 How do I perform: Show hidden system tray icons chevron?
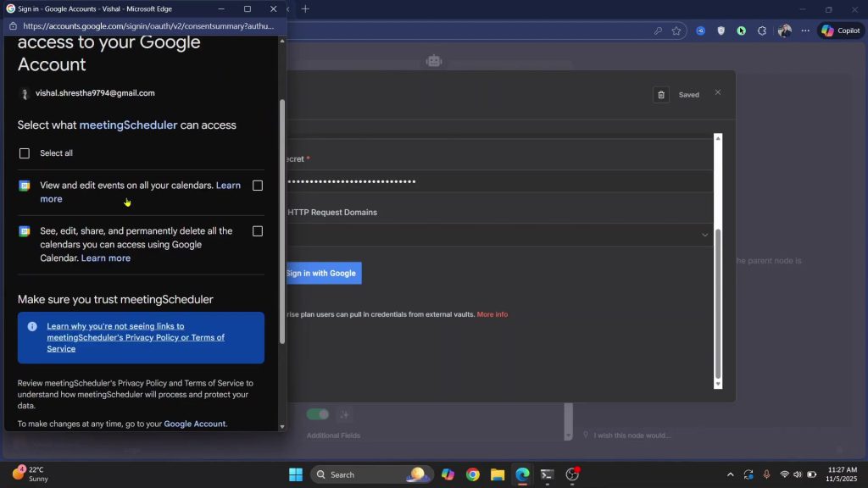pos(731,474)
